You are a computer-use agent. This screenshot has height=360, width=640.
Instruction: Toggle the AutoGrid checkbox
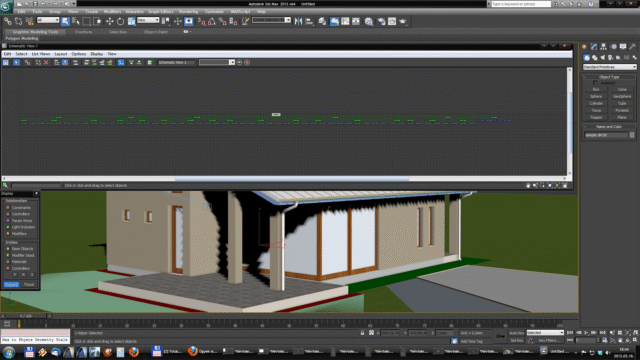[596, 83]
